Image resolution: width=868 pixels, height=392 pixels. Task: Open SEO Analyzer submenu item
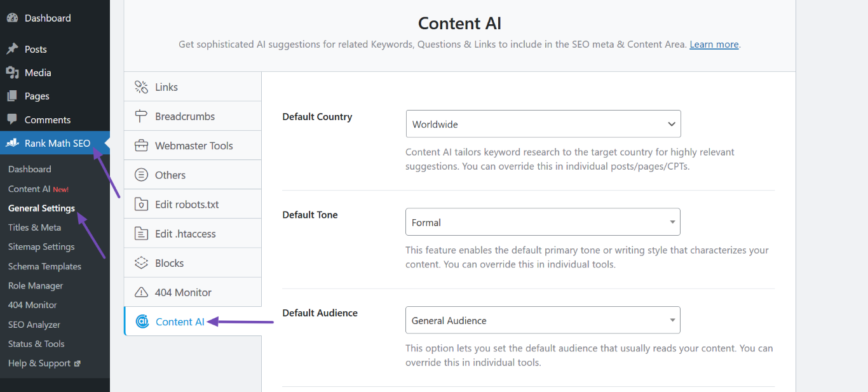coord(34,324)
